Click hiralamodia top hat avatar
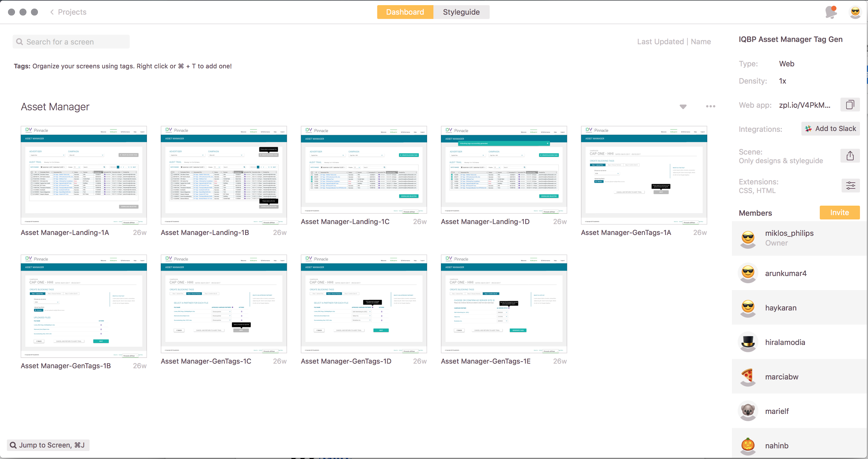 pos(748,342)
